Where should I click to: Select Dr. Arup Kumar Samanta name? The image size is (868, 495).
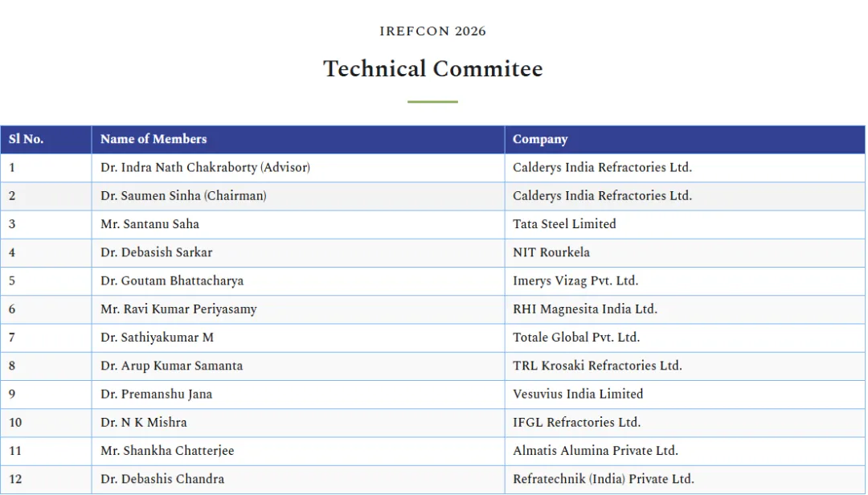171,366
